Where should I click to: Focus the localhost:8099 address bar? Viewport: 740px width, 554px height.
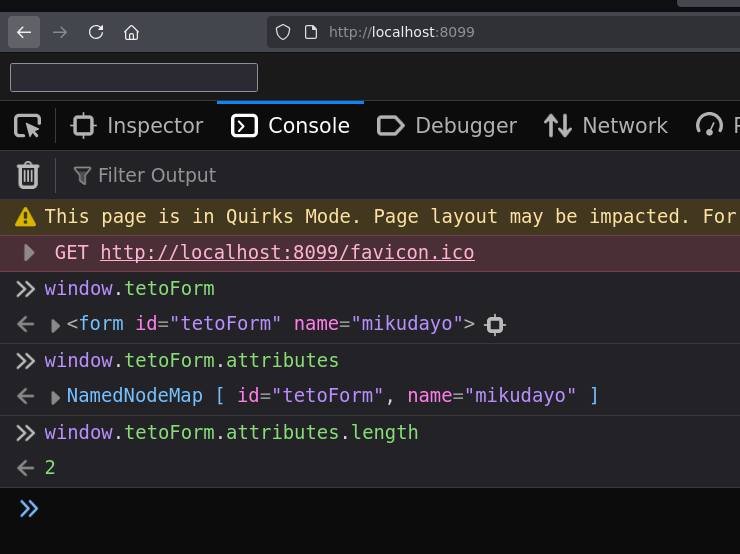click(503, 32)
